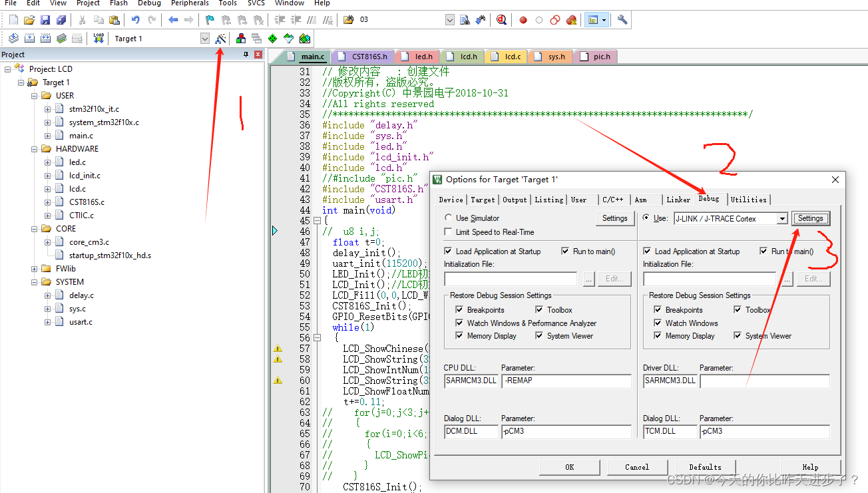
Task: Click Defaults in the Options dialog
Action: [x=705, y=466]
